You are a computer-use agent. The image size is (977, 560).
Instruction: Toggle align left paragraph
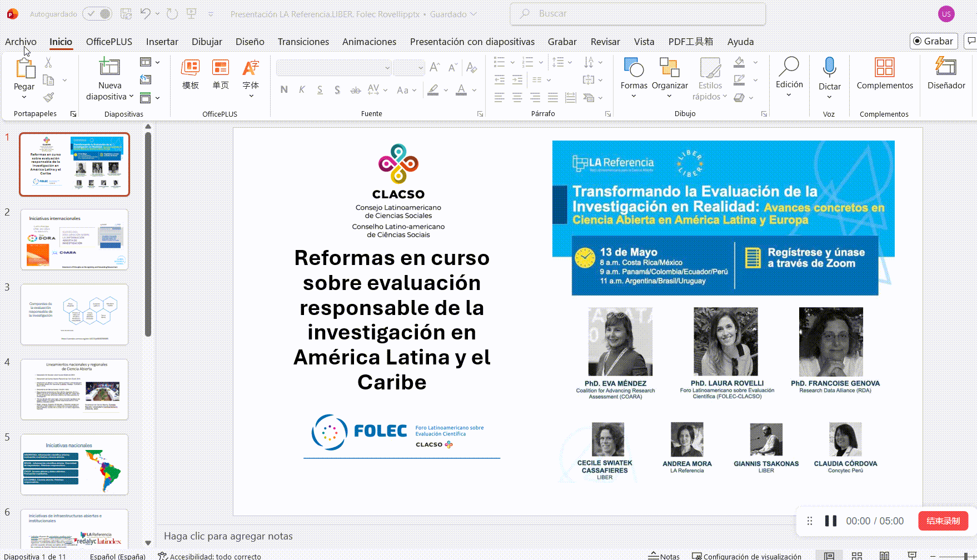pyautogui.click(x=500, y=98)
